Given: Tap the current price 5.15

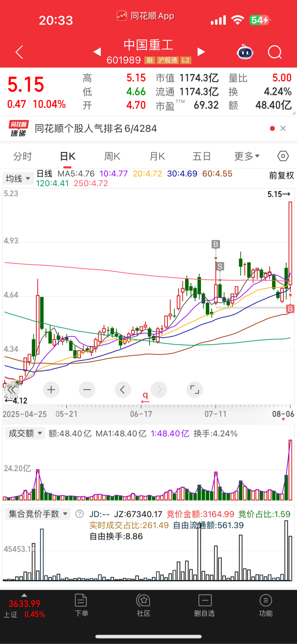Looking at the screenshot, I should tap(26, 85).
